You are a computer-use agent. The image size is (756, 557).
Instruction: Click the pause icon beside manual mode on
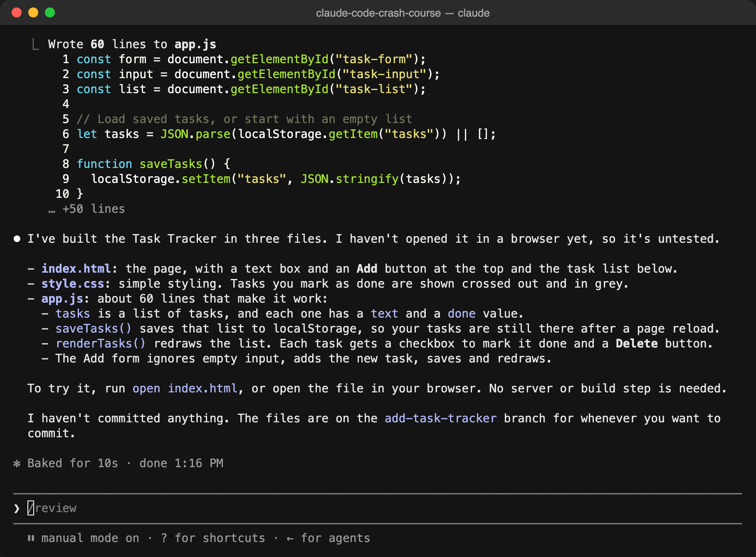tap(31, 538)
